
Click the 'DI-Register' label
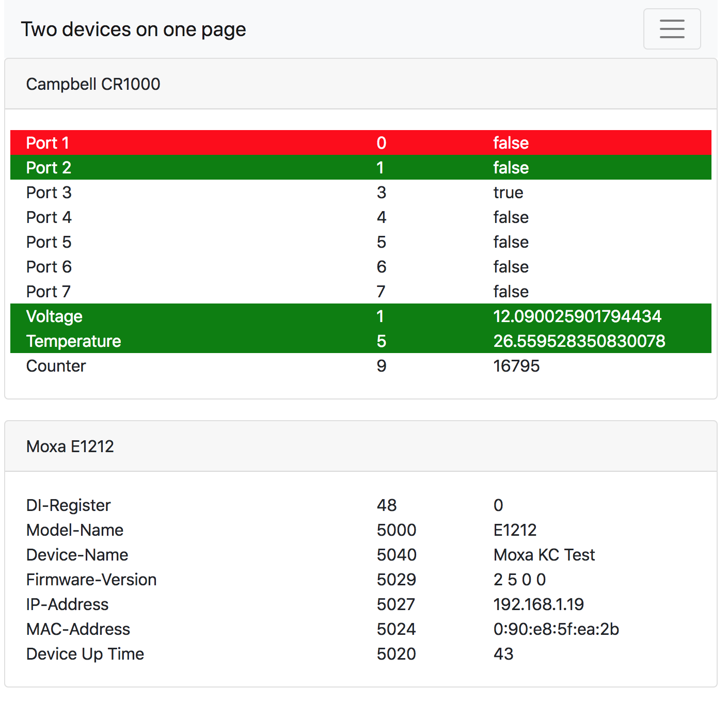click(x=68, y=505)
